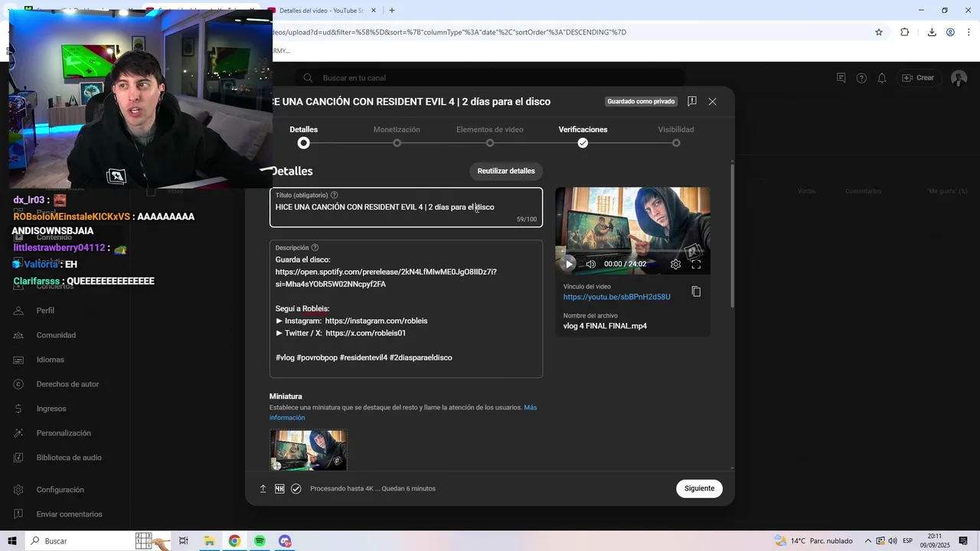Viewport: 980px width, 551px height.
Task: Open YouTube Studio notifications bell
Action: [x=882, y=78]
